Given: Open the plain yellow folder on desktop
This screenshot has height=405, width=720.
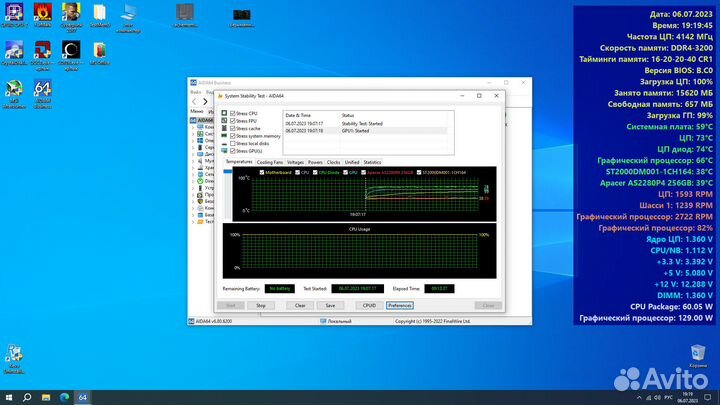Looking at the screenshot, I should tap(99, 15).
